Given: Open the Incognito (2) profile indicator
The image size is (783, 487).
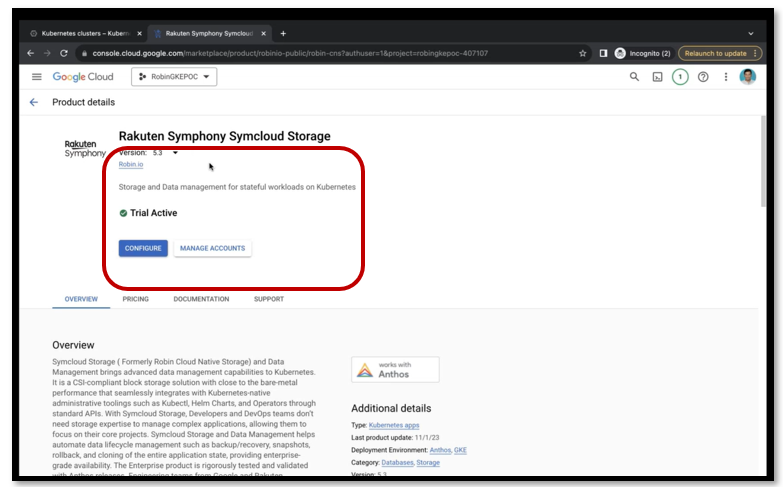Looking at the screenshot, I should (643, 53).
